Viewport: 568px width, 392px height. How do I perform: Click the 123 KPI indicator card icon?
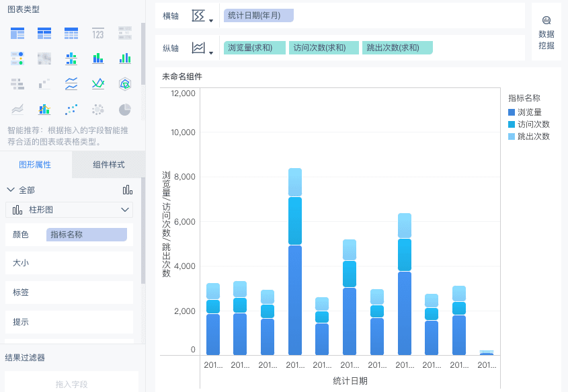click(98, 33)
